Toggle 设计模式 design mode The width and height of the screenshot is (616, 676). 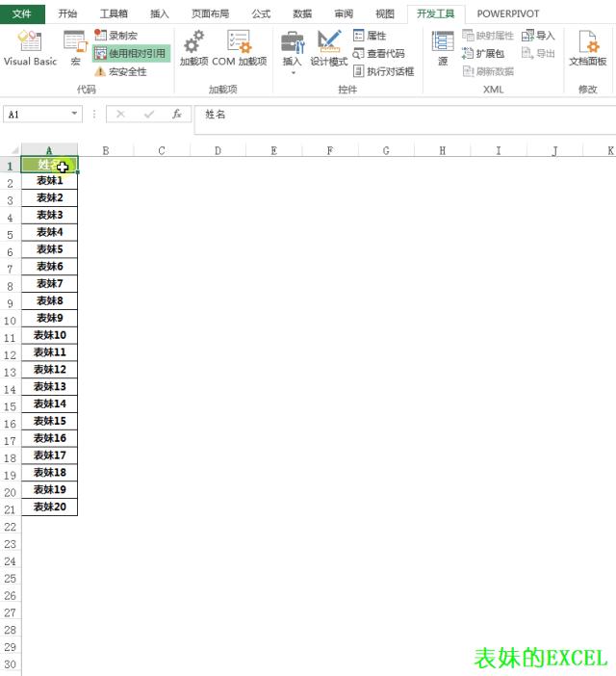click(328, 48)
